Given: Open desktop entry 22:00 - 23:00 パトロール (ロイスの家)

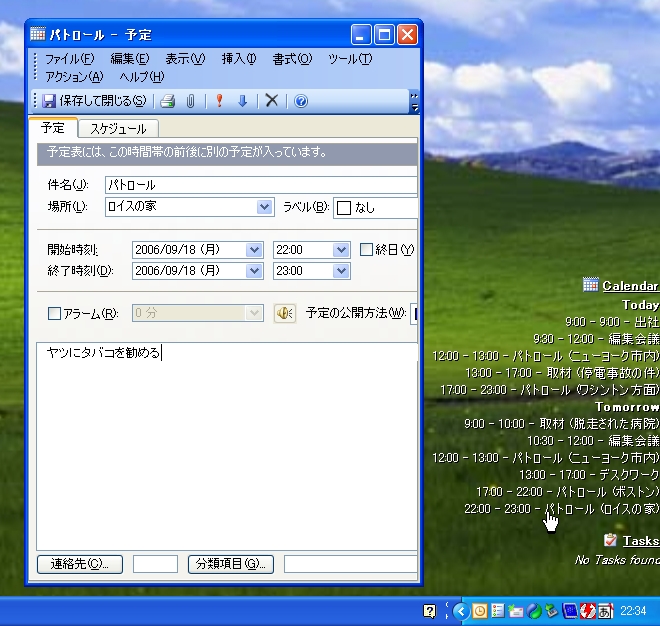Looking at the screenshot, I should click(x=562, y=509).
